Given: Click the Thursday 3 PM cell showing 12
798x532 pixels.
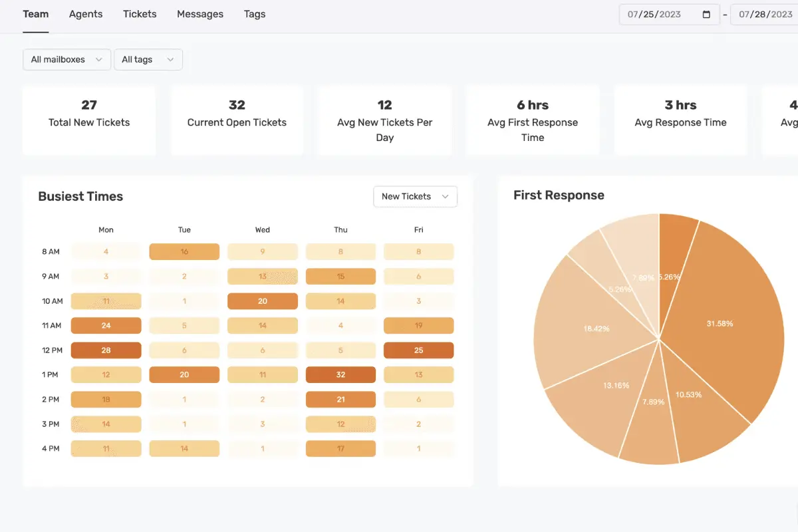Looking at the screenshot, I should [340, 424].
